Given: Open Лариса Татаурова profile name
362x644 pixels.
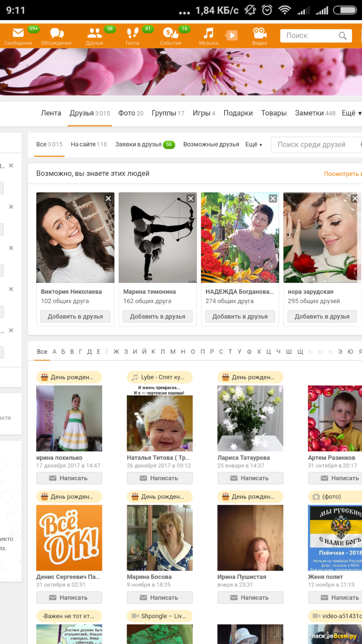Looking at the screenshot, I should pos(243,458).
